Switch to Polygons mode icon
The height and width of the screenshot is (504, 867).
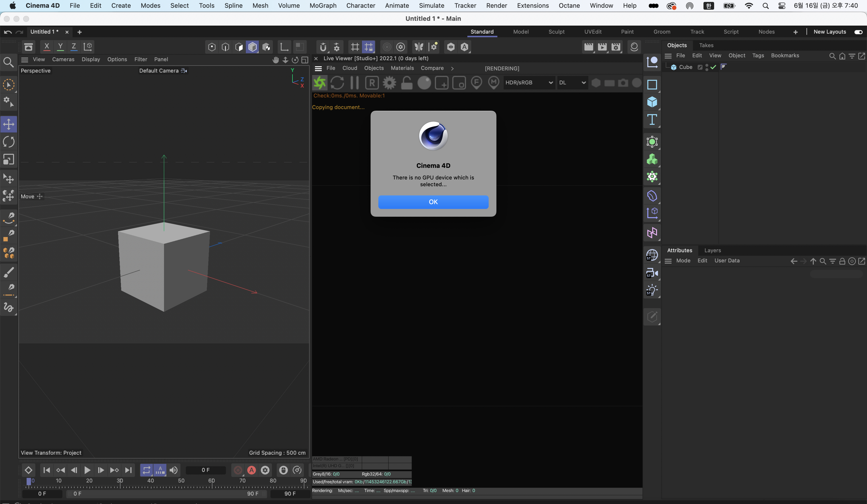pyautogui.click(x=239, y=47)
